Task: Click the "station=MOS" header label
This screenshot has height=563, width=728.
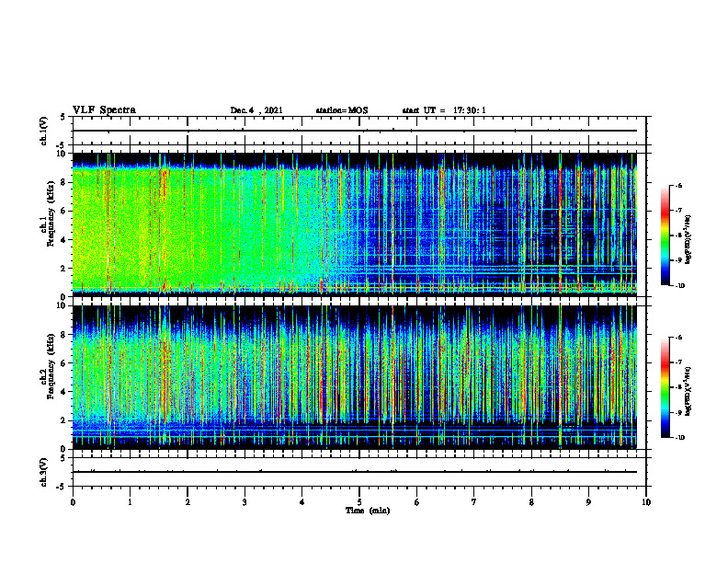Action: click(x=342, y=110)
